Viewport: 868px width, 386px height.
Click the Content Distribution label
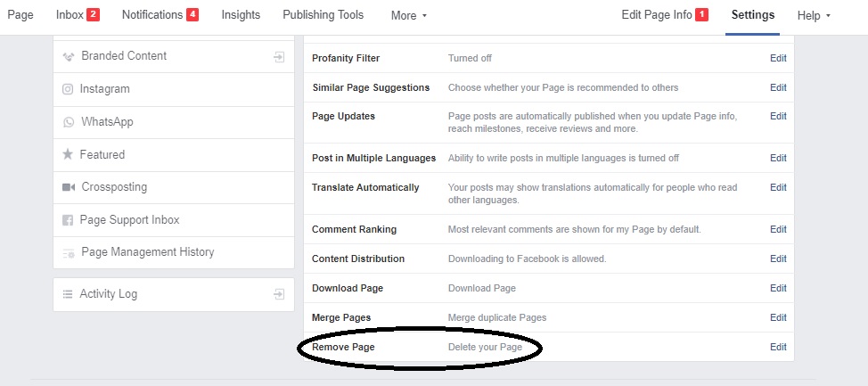click(358, 259)
